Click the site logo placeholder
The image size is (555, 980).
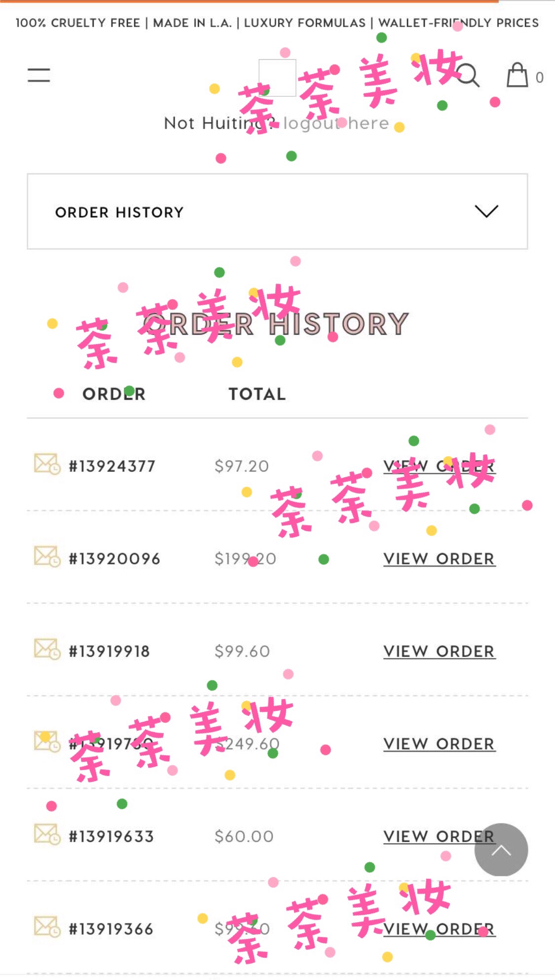coord(277,78)
